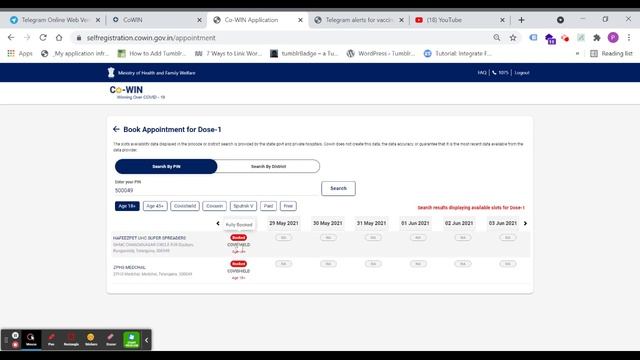The height and width of the screenshot is (360, 640).
Task: Open the Stickers annotation tool
Action: point(91,339)
